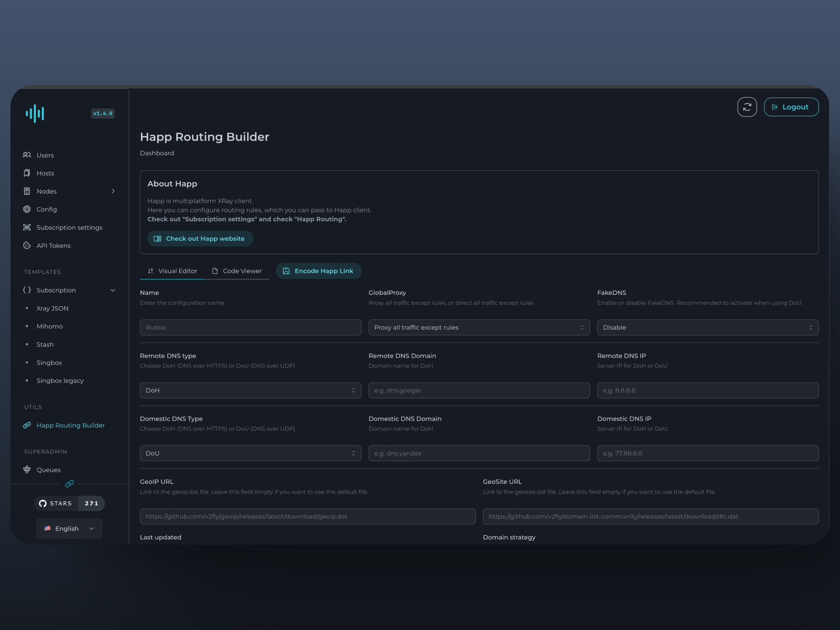The height and width of the screenshot is (630, 840).
Task: Click the GeoSite URL input field
Action: [x=651, y=516]
